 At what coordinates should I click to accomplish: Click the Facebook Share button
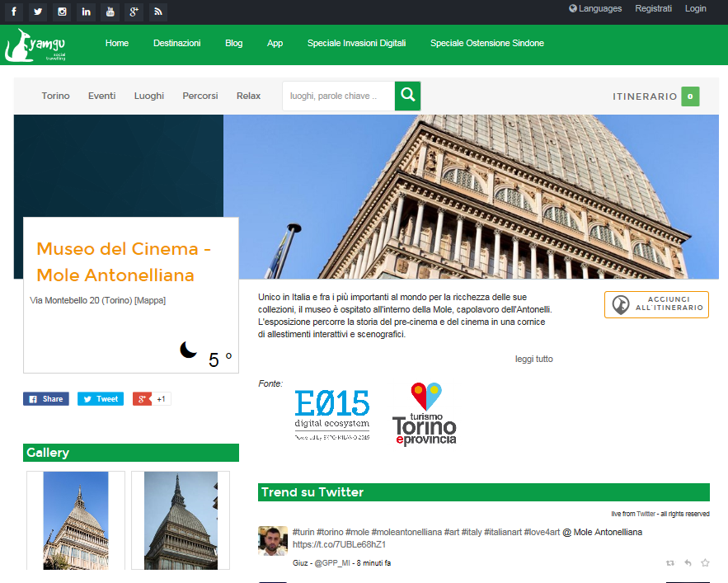[x=46, y=399]
